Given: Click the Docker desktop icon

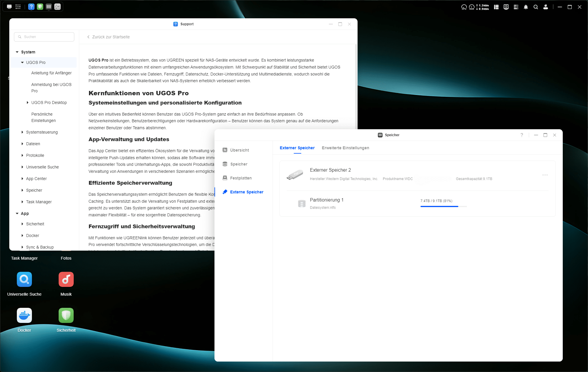Looking at the screenshot, I should (24, 315).
